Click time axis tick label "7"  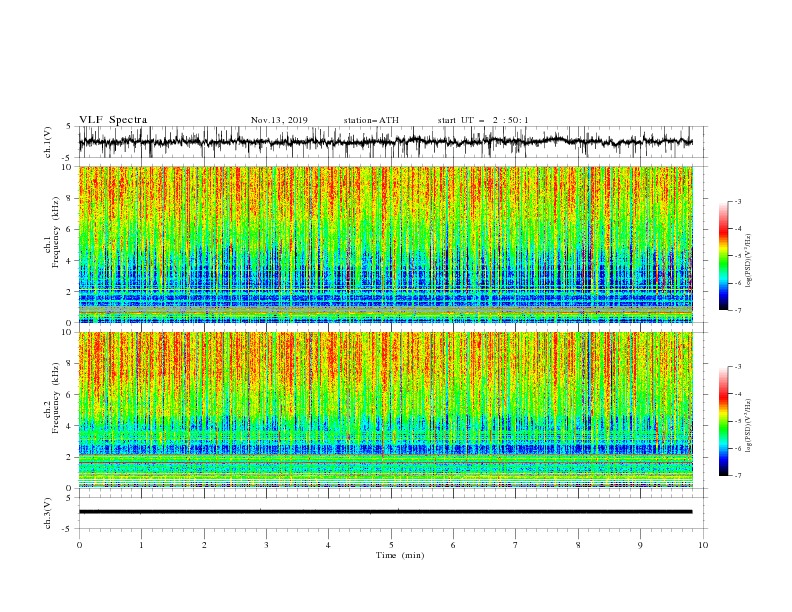point(516,545)
